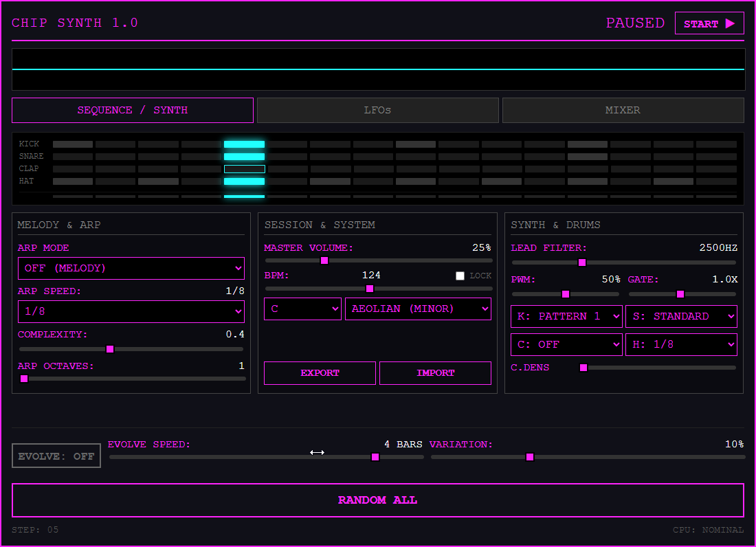
Task: Open the MIXER tab
Action: pyautogui.click(x=623, y=111)
